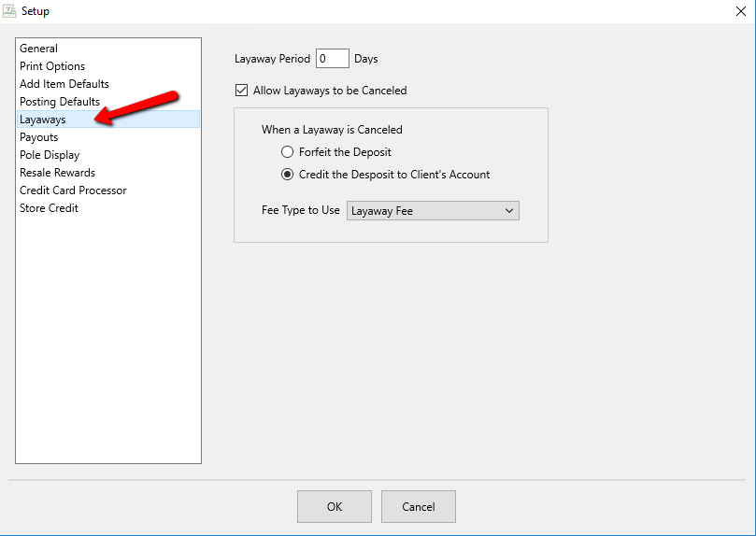Screen dimensions: 756x536
Task: Toggle Allow Layaways to be Canceled checkbox
Action: tap(241, 90)
